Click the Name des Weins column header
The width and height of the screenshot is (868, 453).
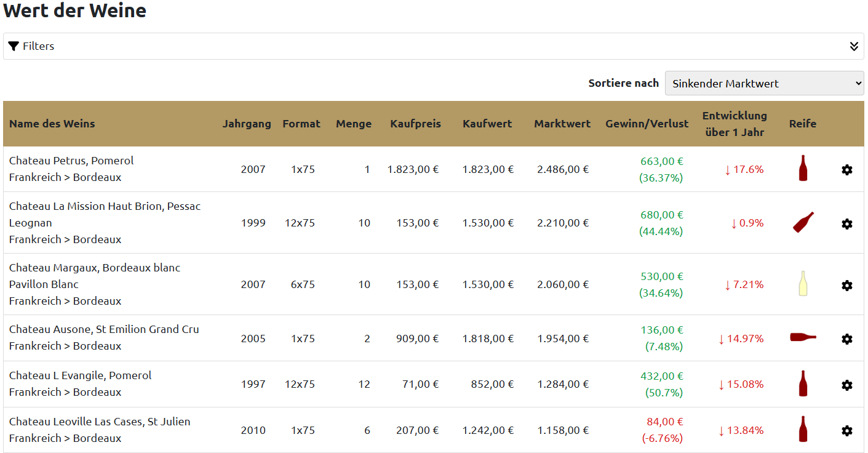click(52, 124)
